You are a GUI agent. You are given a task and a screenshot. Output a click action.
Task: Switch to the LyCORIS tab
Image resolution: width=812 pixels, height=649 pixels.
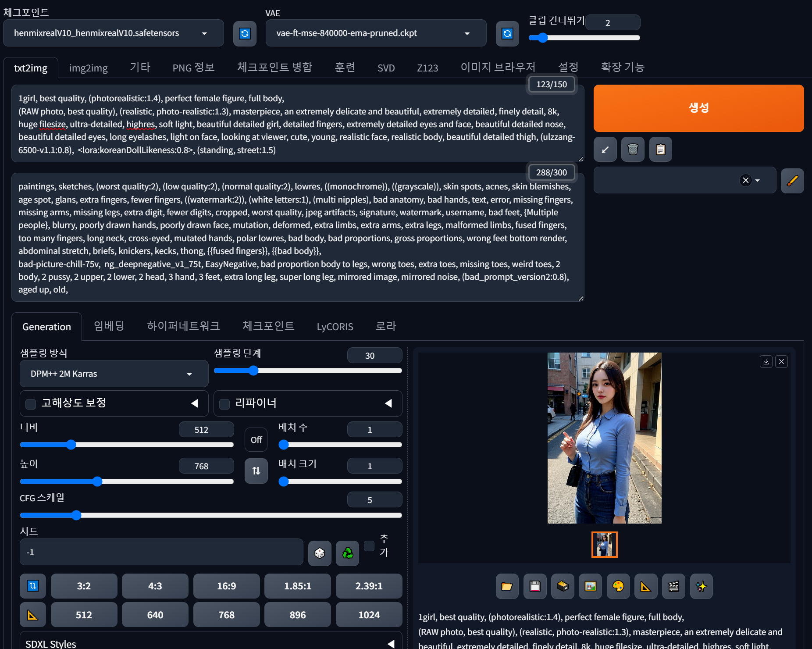[x=335, y=327]
